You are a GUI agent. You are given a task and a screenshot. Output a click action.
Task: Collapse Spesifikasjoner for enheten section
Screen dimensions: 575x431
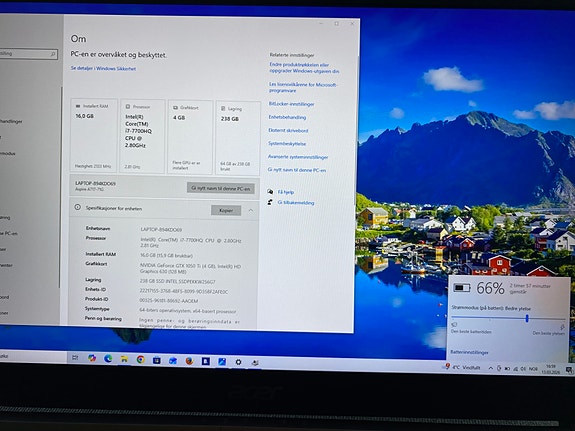tap(251, 210)
